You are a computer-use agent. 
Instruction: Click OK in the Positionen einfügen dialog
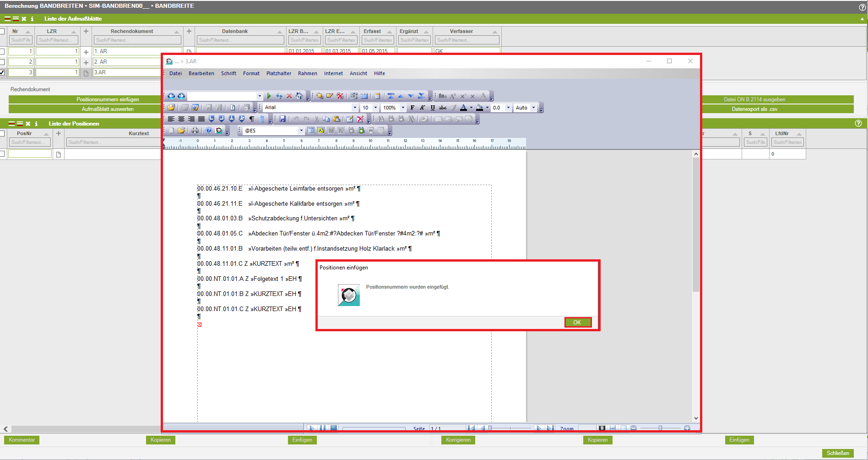pyautogui.click(x=577, y=323)
